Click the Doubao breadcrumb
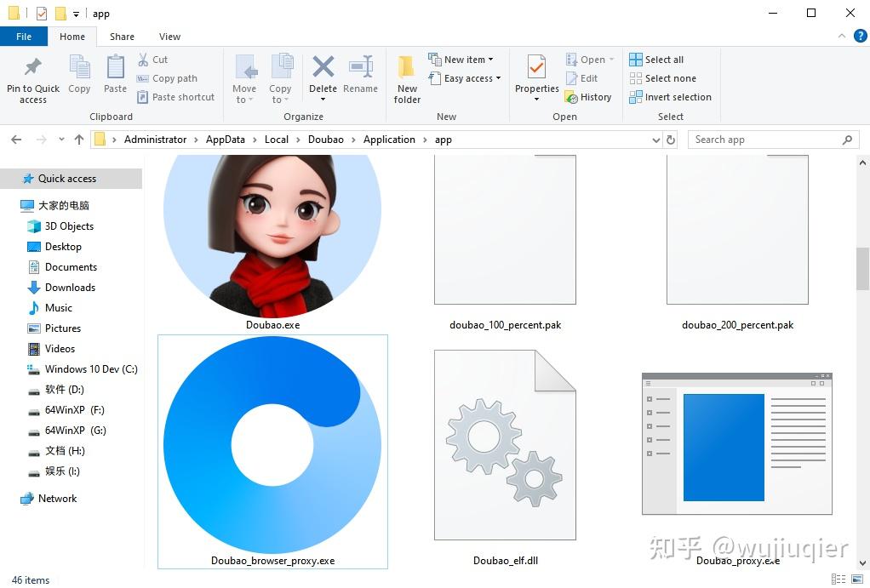Viewport: 870px width, 588px height. click(x=326, y=140)
